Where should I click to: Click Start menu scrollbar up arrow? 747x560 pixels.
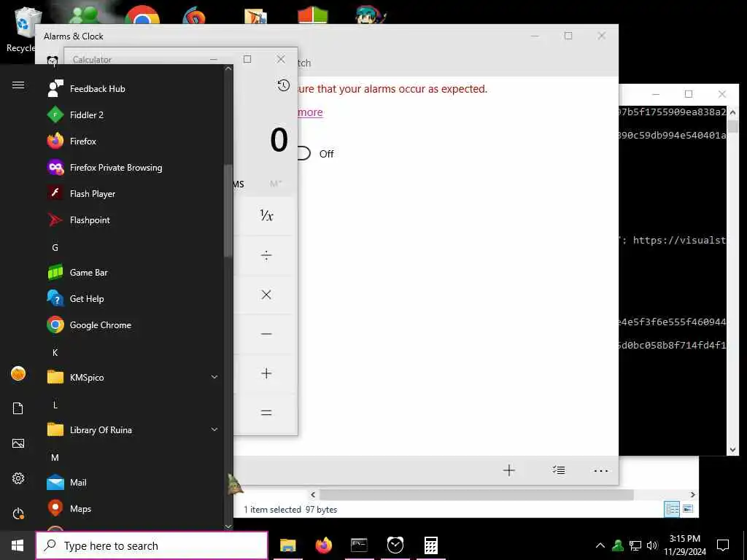(x=228, y=69)
